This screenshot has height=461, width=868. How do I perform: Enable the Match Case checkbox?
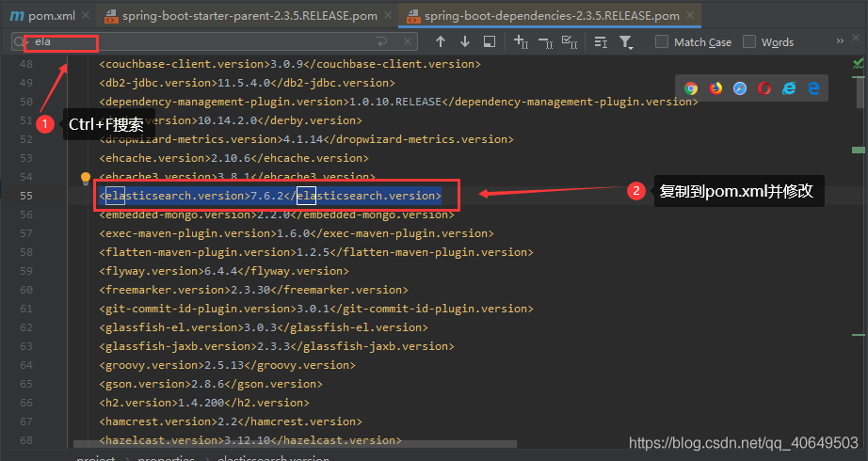pyautogui.click(x=662, y=42)
